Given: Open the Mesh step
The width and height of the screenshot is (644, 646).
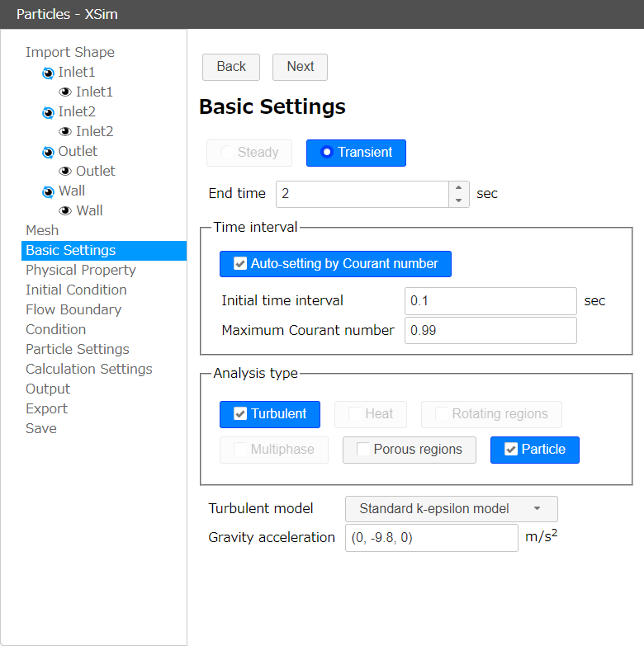Looking at the screenshot, I should pyautogui.click(x=42, y=230).
